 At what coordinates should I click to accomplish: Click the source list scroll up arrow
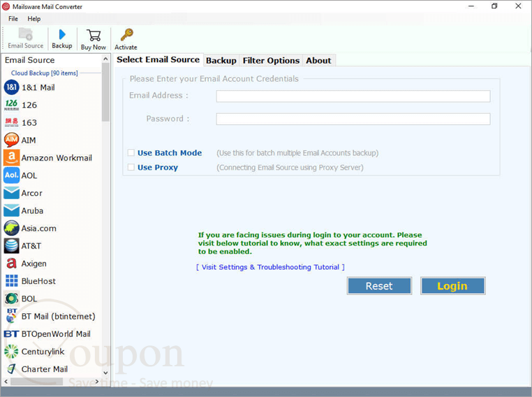click(105, 59)
